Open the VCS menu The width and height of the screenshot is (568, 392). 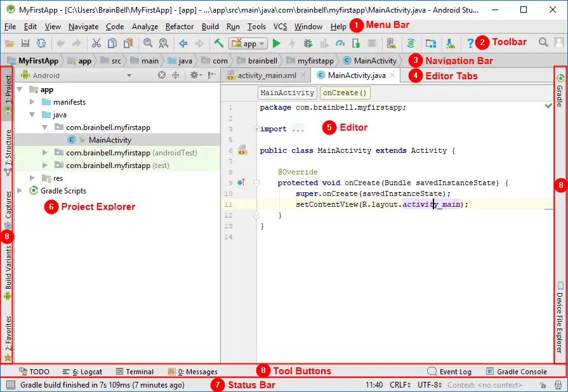coord(280,27)
